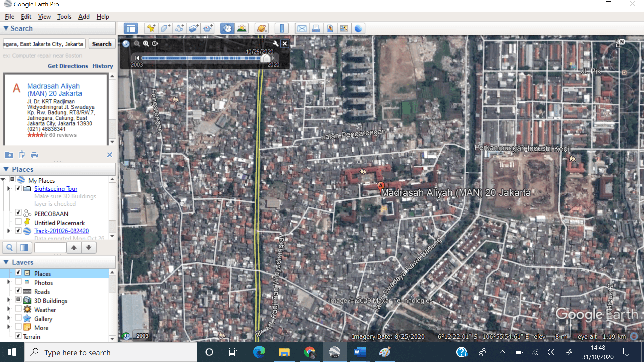Clear search results X button

[x=110, y=155]
